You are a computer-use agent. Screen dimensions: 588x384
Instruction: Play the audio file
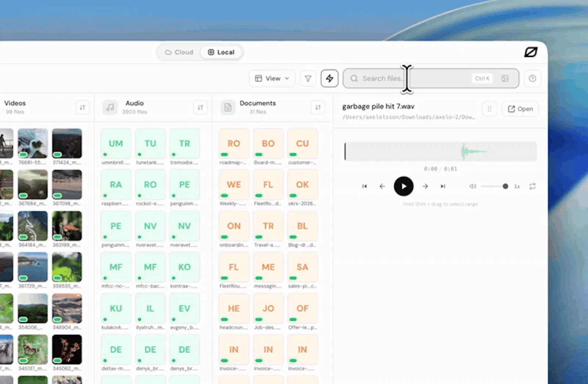click(404, 186)
